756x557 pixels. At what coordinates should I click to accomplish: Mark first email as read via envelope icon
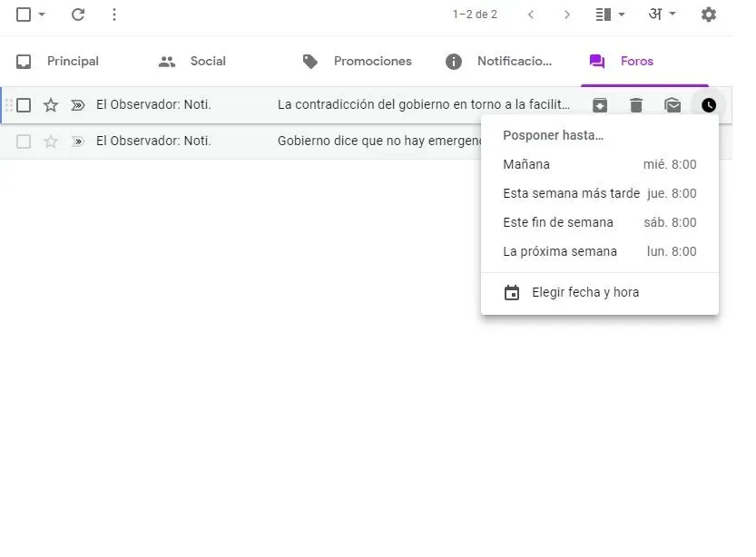click(x=673, y=105)
